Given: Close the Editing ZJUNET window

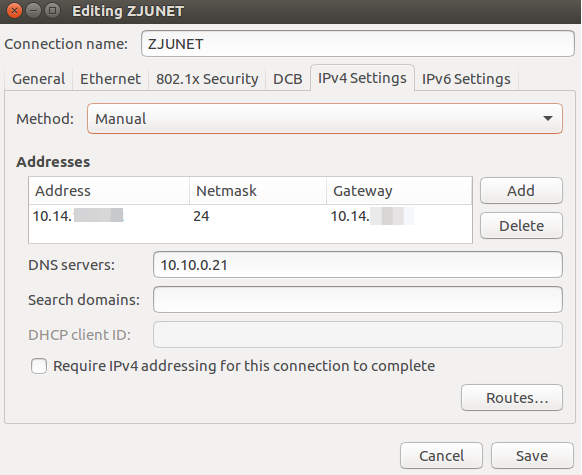Looking at the screenshot, I should click(x=14, y=10).
